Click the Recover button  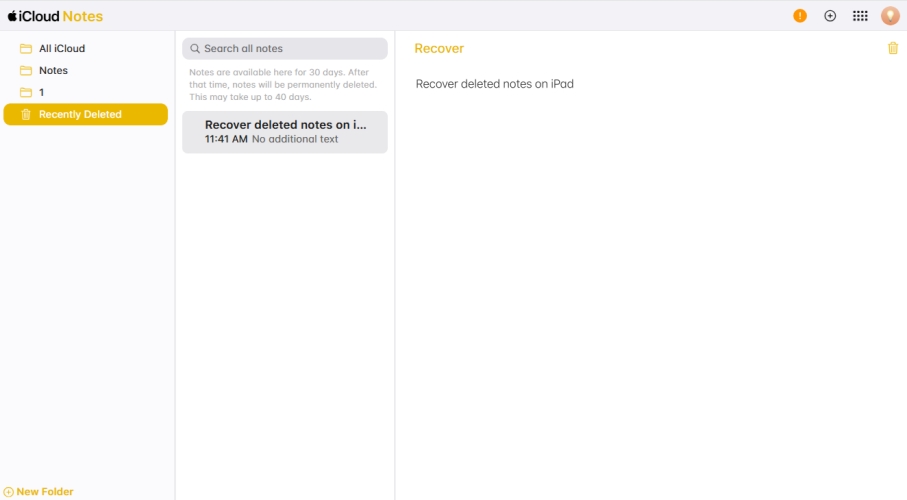439,49
